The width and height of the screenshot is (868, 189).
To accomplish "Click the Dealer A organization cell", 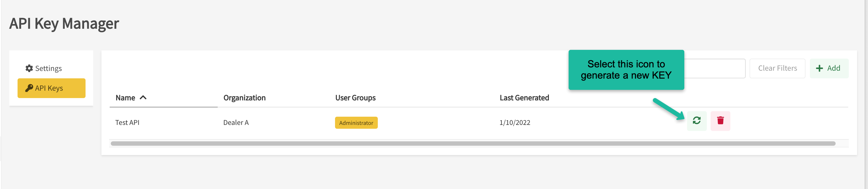I will 236,123.
